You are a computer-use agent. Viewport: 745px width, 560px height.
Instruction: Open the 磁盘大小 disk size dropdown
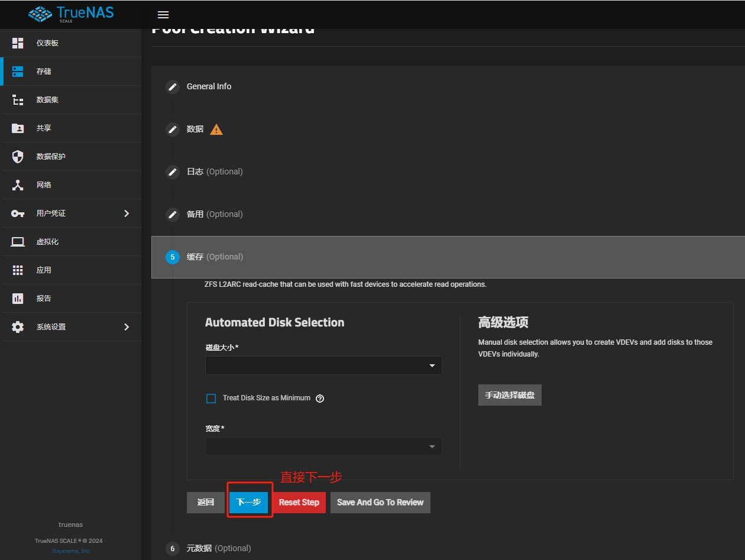pos(323,365)
